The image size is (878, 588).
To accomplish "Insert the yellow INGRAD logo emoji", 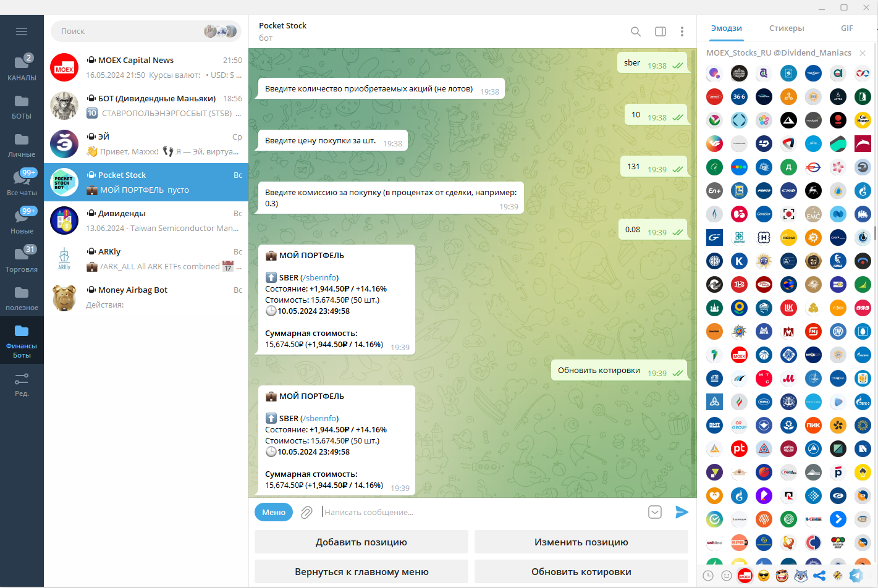I will click(788, 237).
